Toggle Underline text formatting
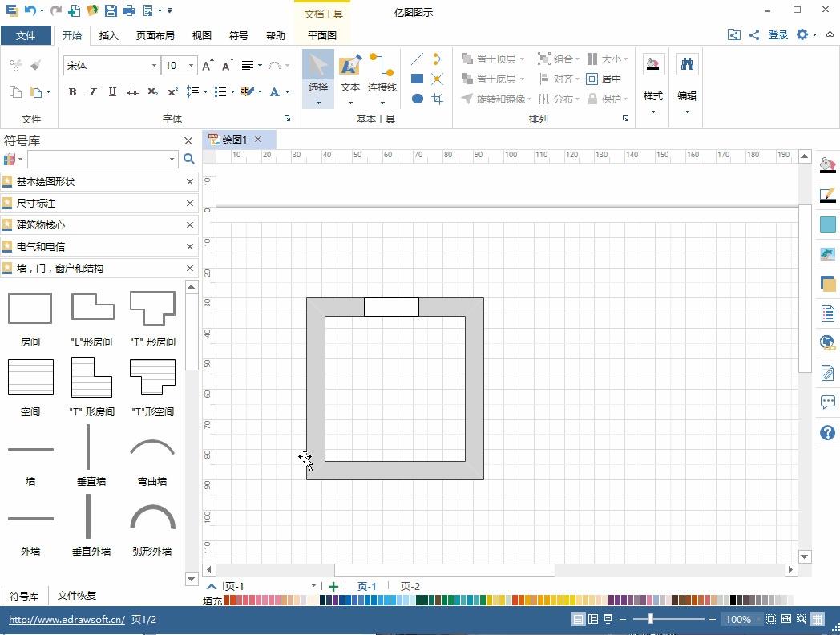The image size is (840, 635). pos(112,92)
